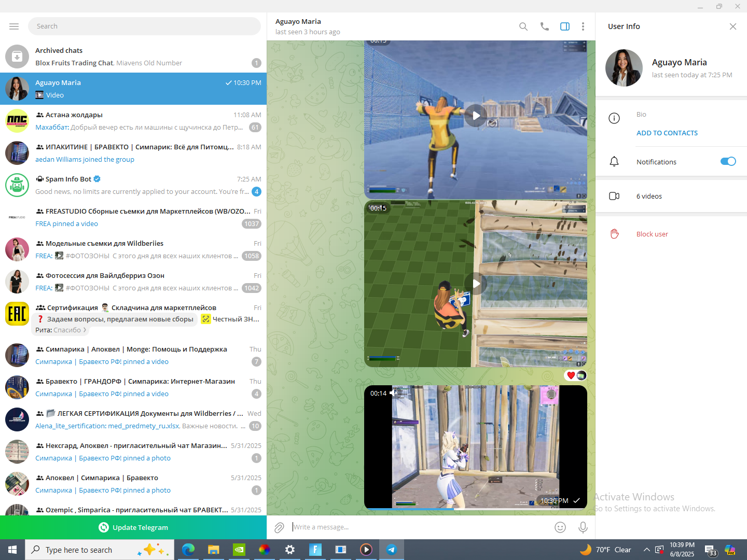747x560 pixels.
Task: Click the 70°F Clear weather widget
Action: pos(605,550)
